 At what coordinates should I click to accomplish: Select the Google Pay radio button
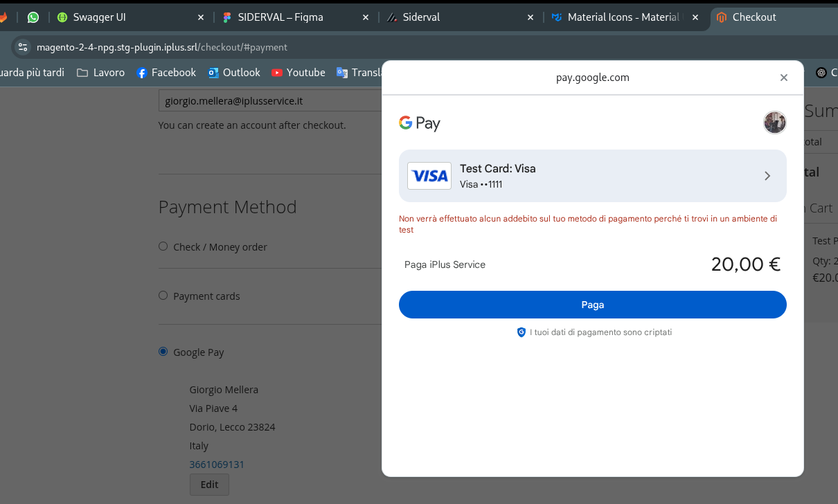[x=163, y=352]
